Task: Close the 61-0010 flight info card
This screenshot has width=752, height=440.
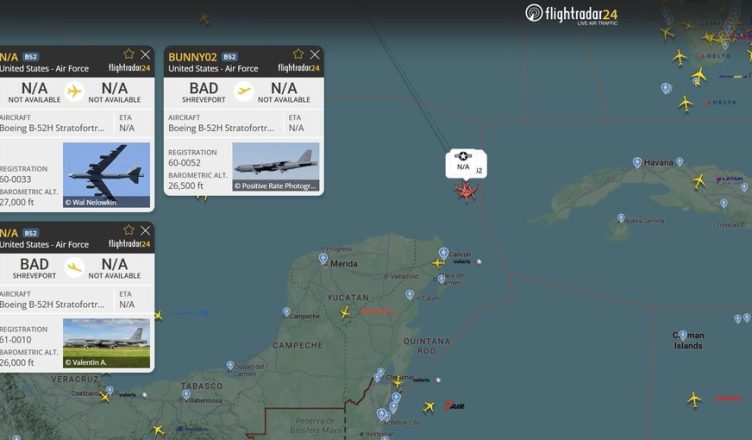Action: pos(145,230)
